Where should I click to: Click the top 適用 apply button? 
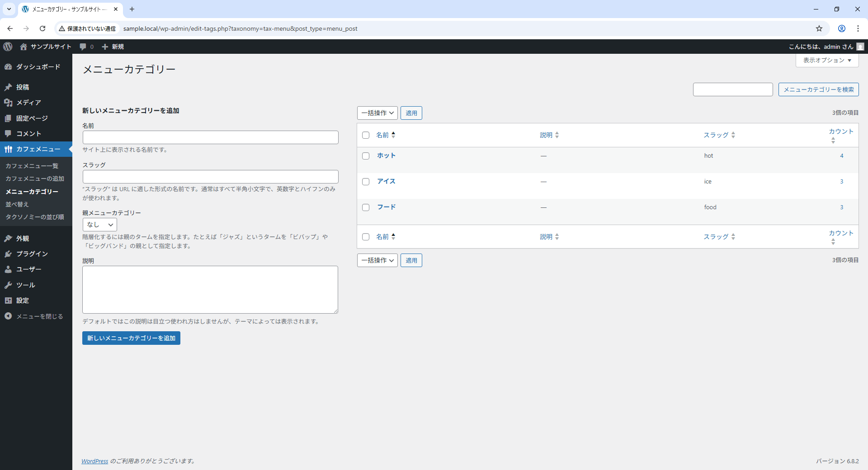[x=411, y=113]
